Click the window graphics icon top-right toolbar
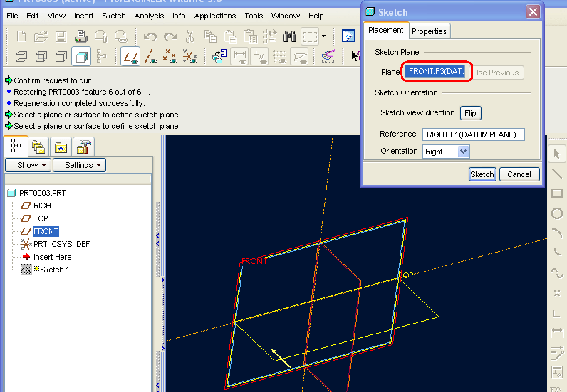Image resolution: width=567 pixels, height=392 pixels. 348,36
